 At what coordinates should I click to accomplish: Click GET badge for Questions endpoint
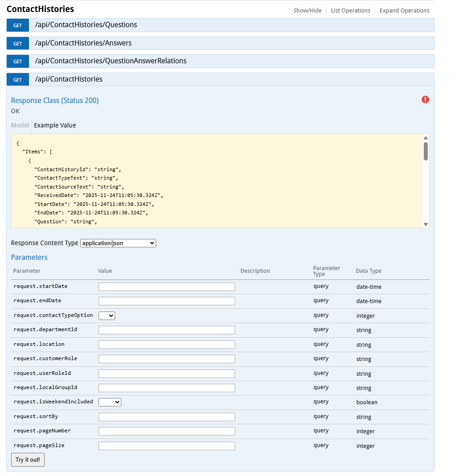[18, 25]
